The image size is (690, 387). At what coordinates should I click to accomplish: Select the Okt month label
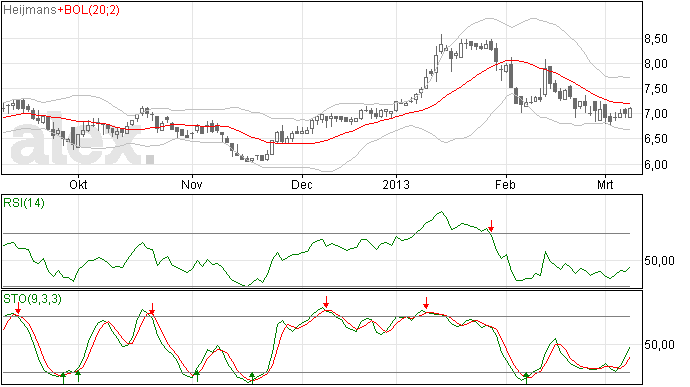click(78, 184)
